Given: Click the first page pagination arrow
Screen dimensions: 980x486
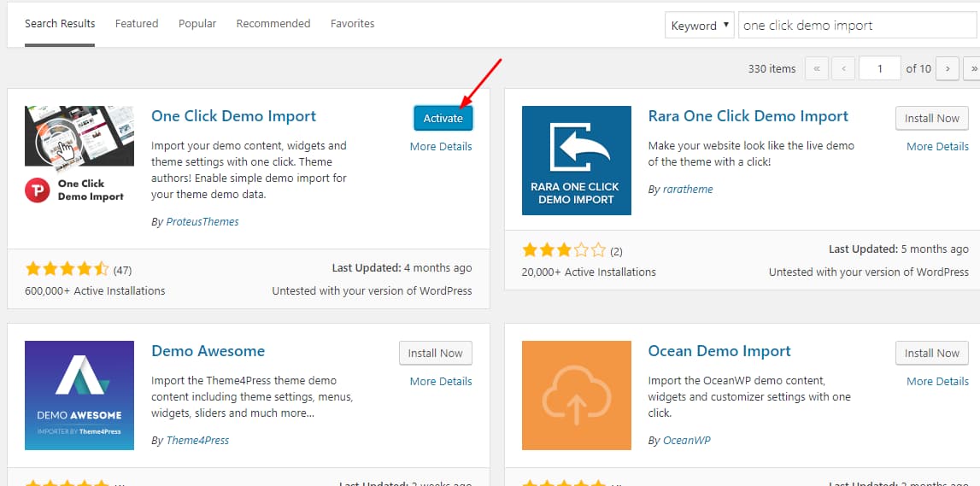Looking at the screenshot, I should 817,68.
